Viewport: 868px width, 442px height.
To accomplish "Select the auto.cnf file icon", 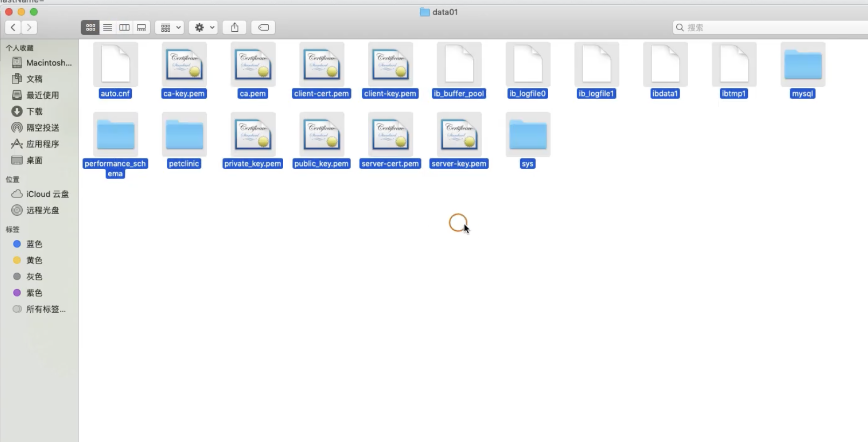I will (115, 65).
